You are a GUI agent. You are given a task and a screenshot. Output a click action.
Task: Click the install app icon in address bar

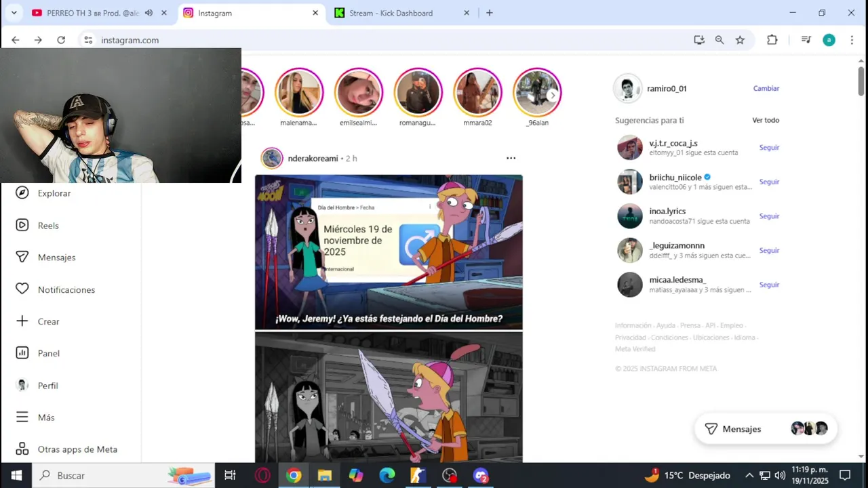point(699,40)
